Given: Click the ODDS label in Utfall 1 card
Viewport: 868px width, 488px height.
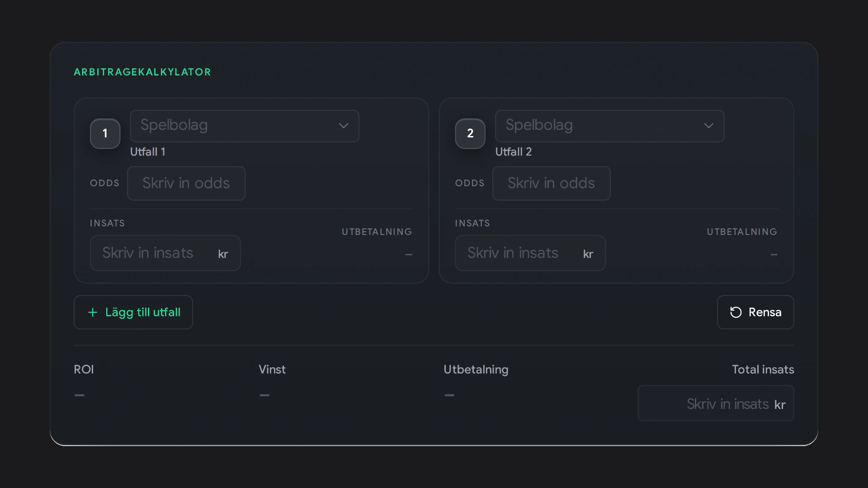Looking at the screenshot, I should 104,183.
